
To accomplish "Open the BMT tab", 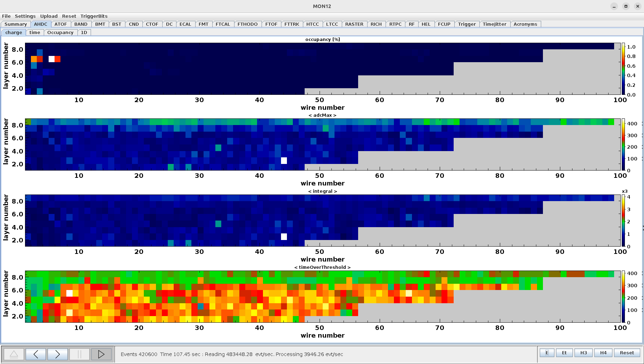I will coord(100,24).
